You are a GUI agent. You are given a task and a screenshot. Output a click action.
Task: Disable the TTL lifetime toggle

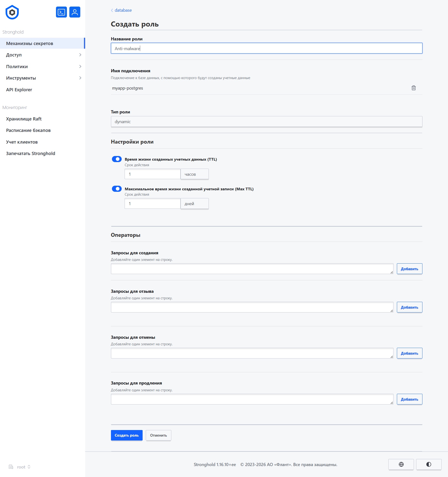tap(117, 159)
